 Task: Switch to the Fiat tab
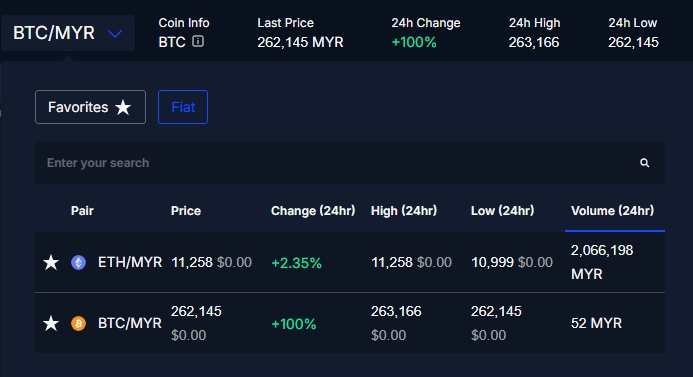(x=183, y=107)
